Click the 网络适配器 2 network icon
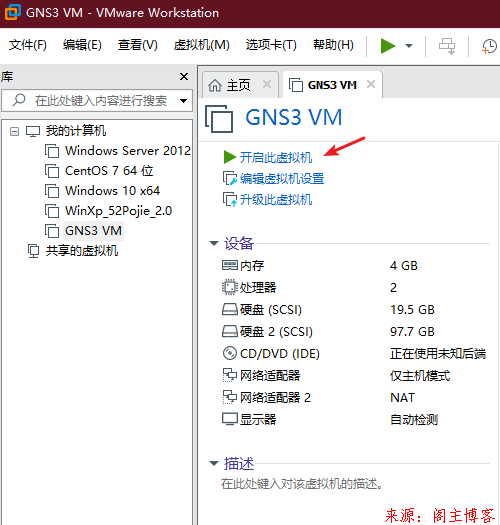The width and height of the screenshot is (500, 525). click(230, 397)
